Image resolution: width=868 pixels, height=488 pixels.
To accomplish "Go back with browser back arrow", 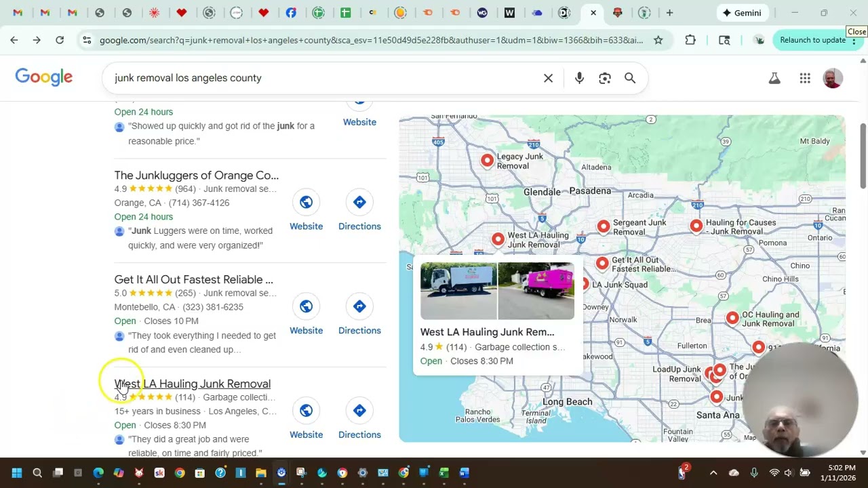I will pyautogui.click(x=14, y=40).
